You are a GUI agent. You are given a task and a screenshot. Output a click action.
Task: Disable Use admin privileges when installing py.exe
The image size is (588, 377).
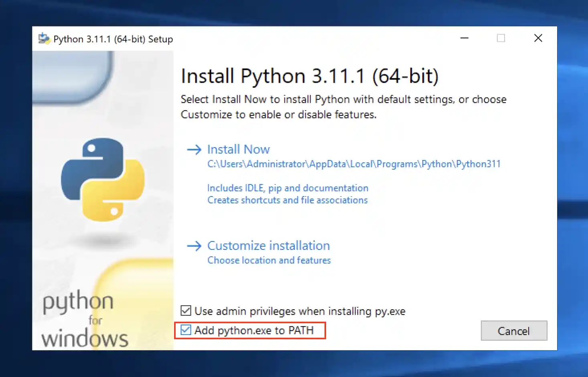tap(186, 310)
